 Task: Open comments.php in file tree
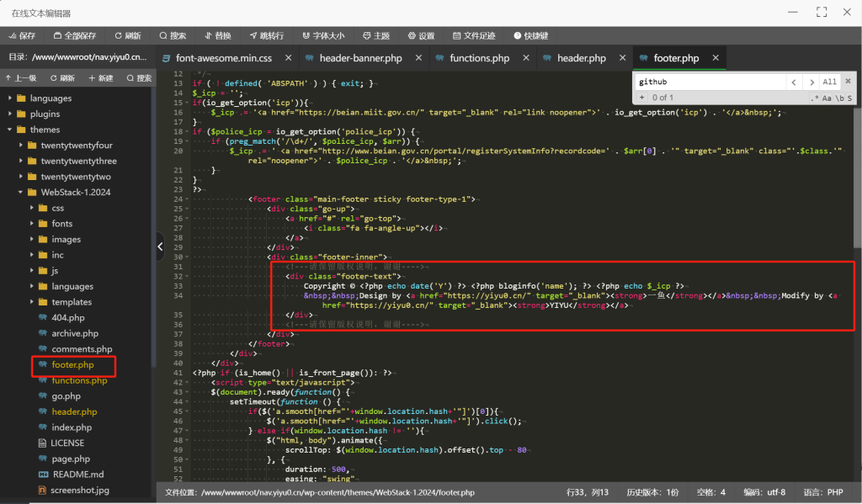(82, 349)
